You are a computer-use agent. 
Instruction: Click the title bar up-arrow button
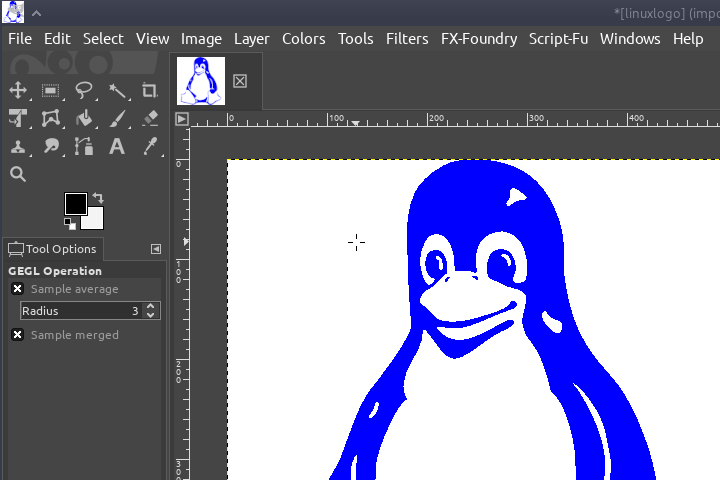37,13
